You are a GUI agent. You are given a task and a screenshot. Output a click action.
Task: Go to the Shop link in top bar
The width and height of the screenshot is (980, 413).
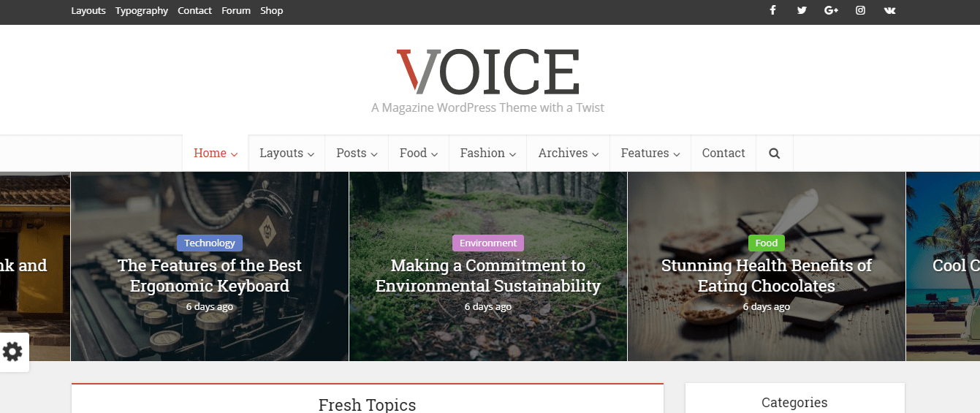(272, 11)
